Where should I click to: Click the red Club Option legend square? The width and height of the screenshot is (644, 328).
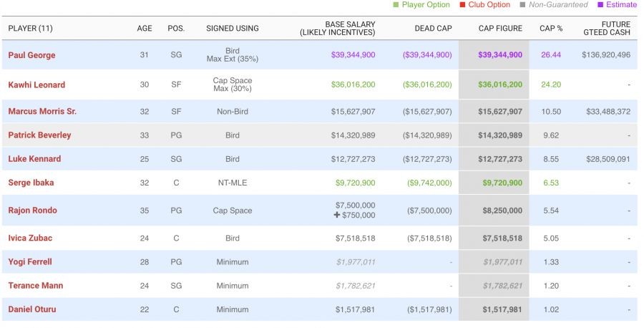point(462,5)
